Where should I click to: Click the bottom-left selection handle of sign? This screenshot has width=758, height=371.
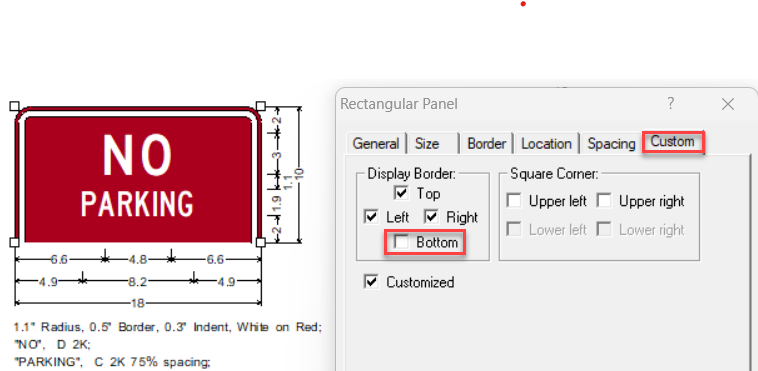(15, 242)
